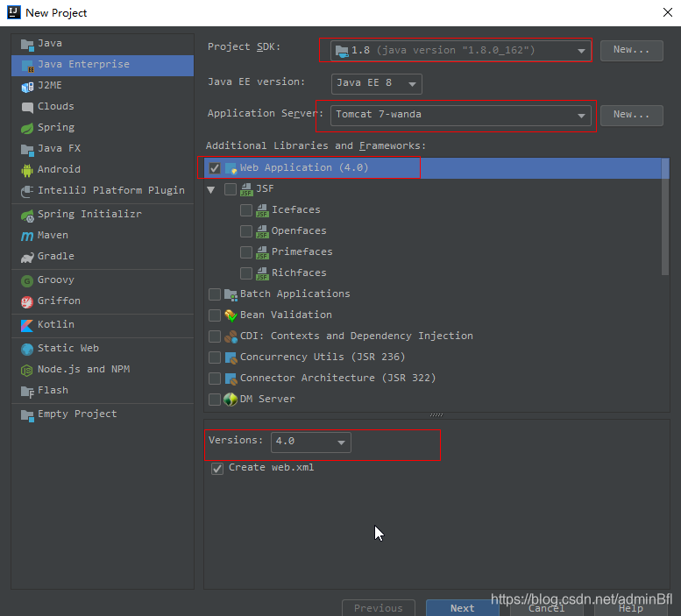Tick the Richfaces checkbox
Image resolution: width=681 pixels, height=616 pixels.
pos(246,273)
